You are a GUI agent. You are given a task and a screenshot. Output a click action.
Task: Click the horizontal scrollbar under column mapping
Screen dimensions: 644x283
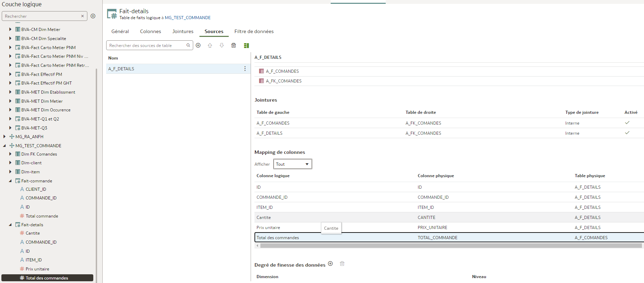click(x=451, y=245)
